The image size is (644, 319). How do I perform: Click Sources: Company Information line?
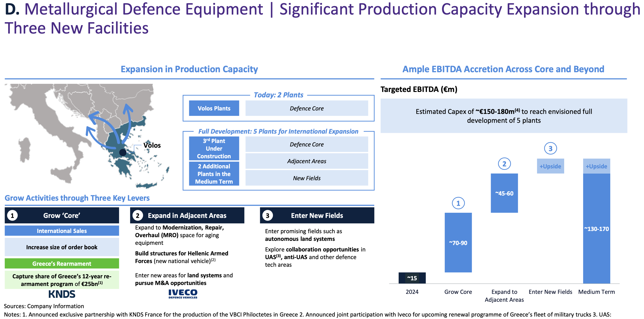click(x=44, y=306)
